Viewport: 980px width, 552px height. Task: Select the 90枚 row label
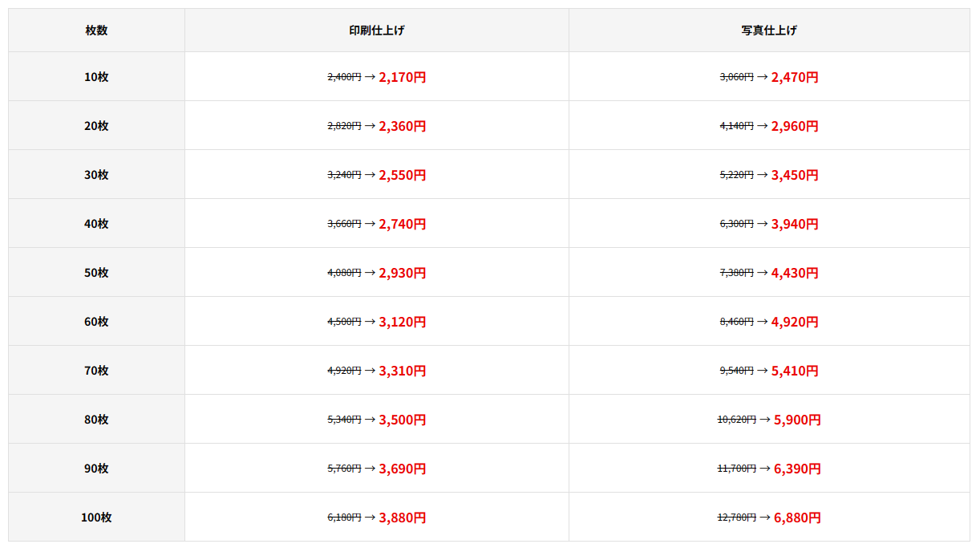pyautogui.click(x=96, y=469)
